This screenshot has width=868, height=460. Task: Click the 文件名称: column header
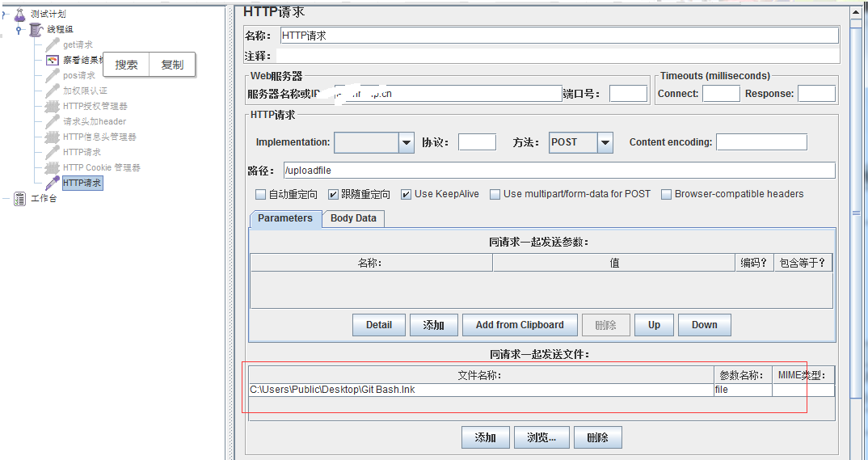tap(481, 375)
